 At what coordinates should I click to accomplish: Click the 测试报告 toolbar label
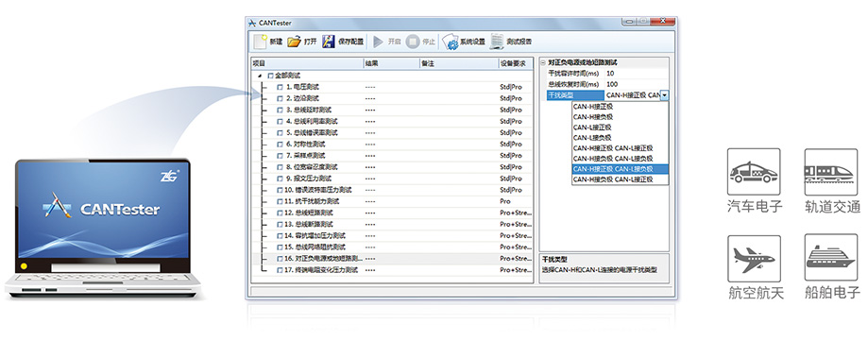click(x=519, y=42)
